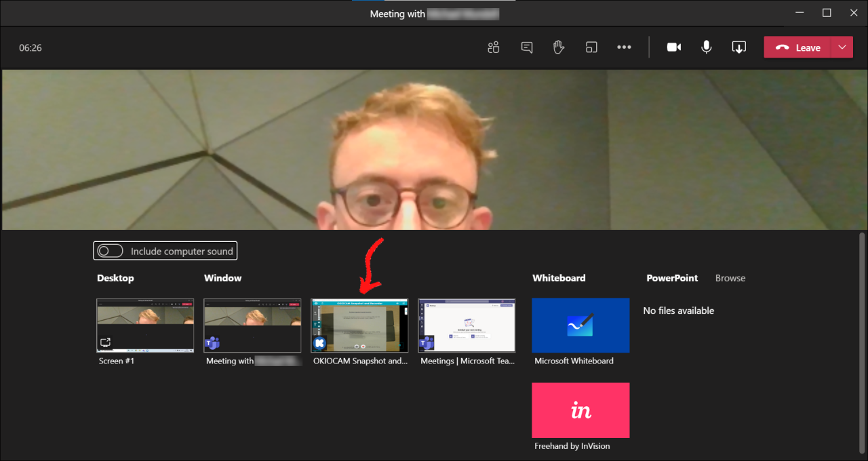Open the meeting chat
868x461 pixels.
pyautogui.click(x=526, y=47)
